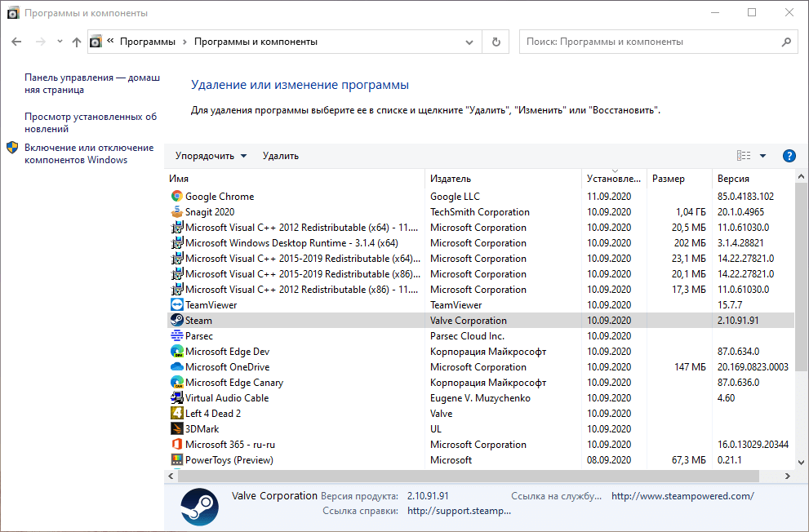The width and height of the screenshot is (809, 532).
Task: Click the Microsoft Edge Dev icon
Action: (x=177, y=351)
